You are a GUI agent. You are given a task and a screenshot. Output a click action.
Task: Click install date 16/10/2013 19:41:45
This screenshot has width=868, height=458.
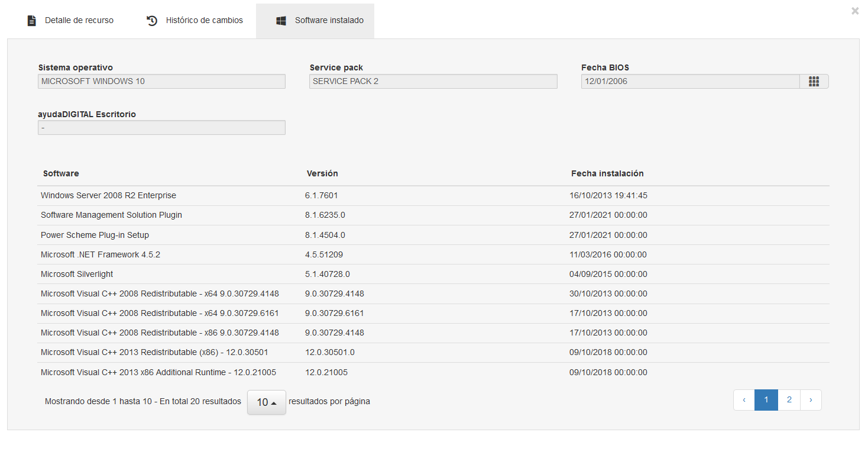coord(608,195)
